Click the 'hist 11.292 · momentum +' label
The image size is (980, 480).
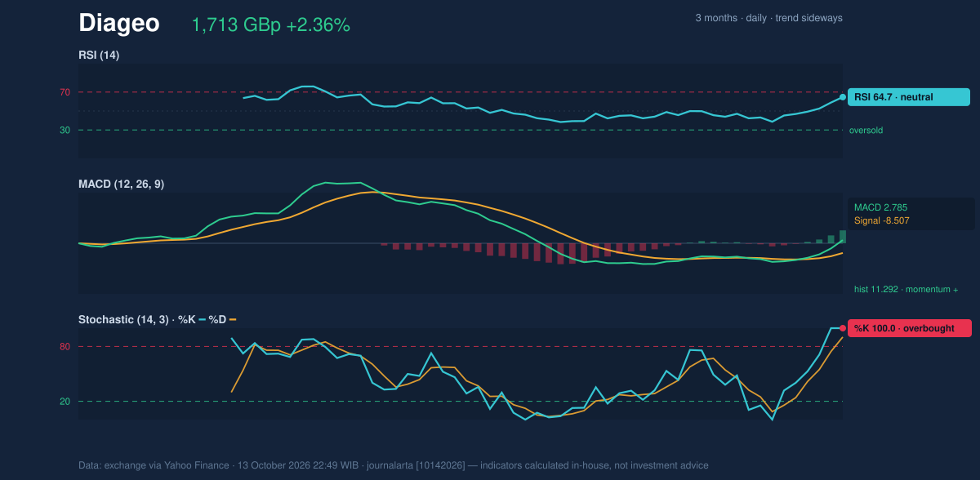pyautogui.click(x=906, y=289)
